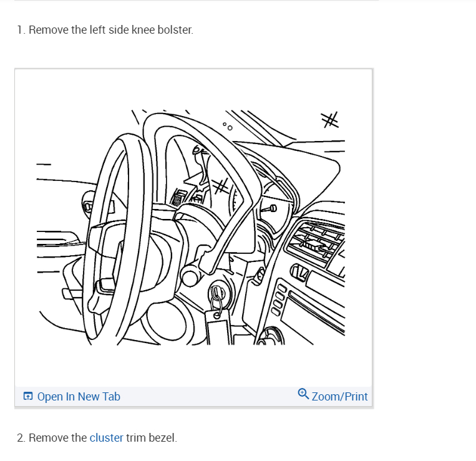Image resolution: width=476 pixels, height=461 pixels.
Task: Open the diagram via Open In New Tab text
Action: tap(79, 397)
